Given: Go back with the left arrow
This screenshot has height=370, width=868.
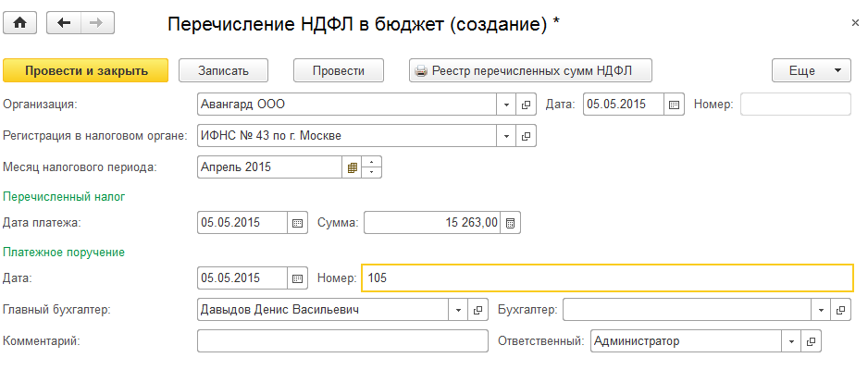Looking at the screenshot, I should click(64, 23).
